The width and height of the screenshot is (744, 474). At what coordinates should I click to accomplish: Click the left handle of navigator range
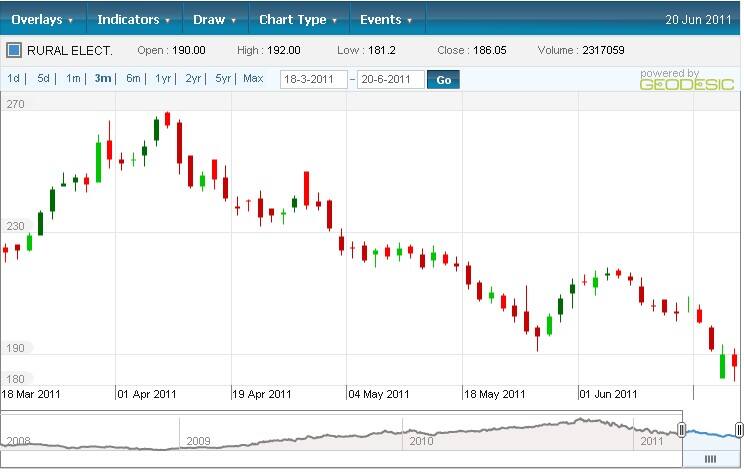pyautogui.click(x=682, y=430)
